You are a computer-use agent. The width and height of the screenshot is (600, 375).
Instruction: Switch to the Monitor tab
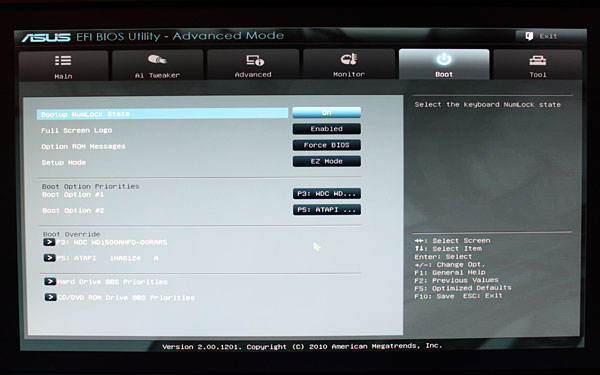click(x=349, y=64)
